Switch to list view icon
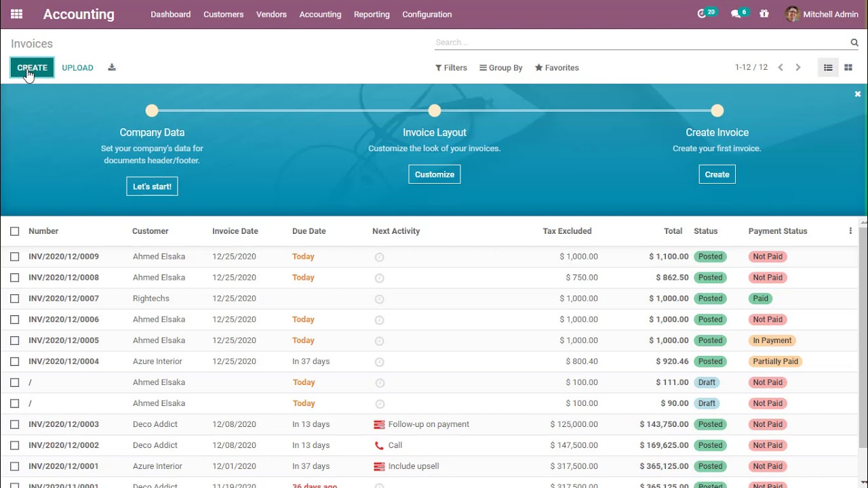The width and height of the screenshot is (868, 488). 828,67
